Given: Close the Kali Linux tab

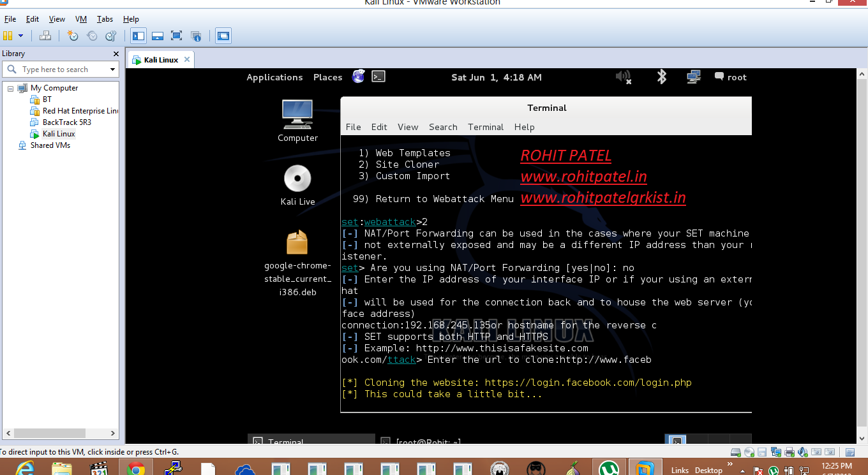Looking at the screenshot, I should coord(187,59).
